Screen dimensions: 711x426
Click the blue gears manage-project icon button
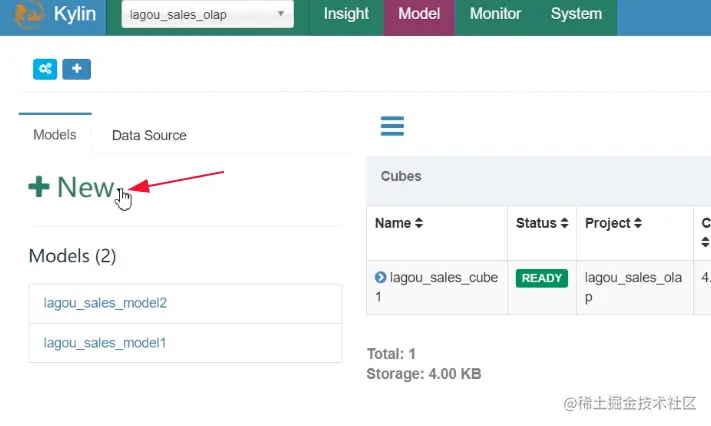click(x=45, y=69)
